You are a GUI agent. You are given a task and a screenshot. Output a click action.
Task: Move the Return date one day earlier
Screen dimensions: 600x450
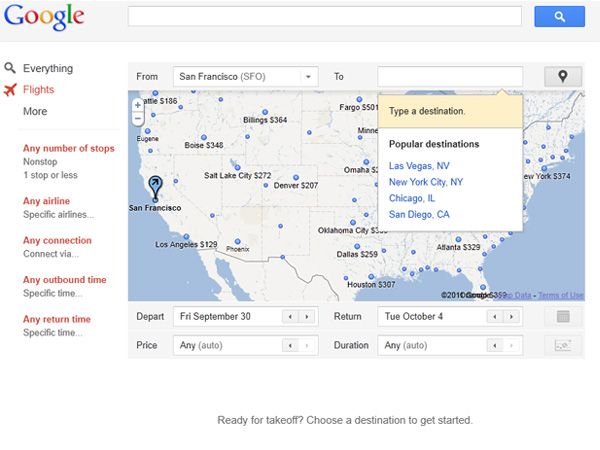pos(493,317)
